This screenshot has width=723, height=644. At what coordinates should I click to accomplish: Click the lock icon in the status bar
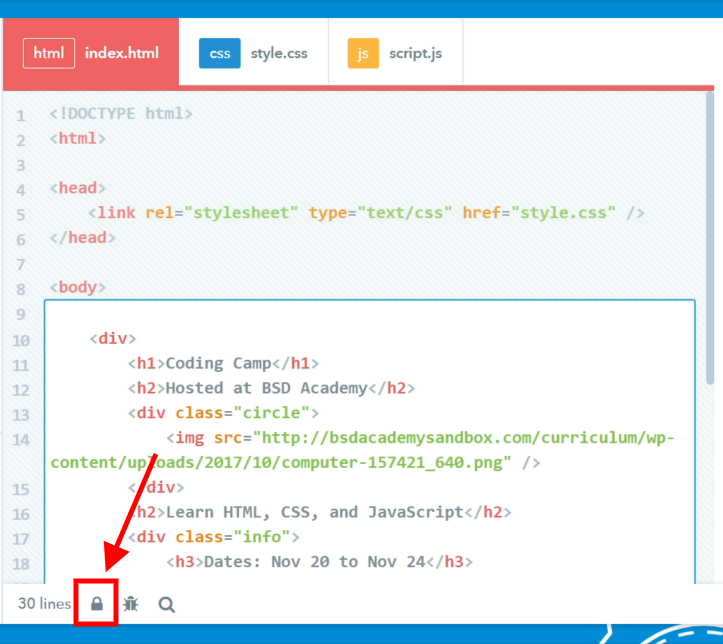pos(97,603)
